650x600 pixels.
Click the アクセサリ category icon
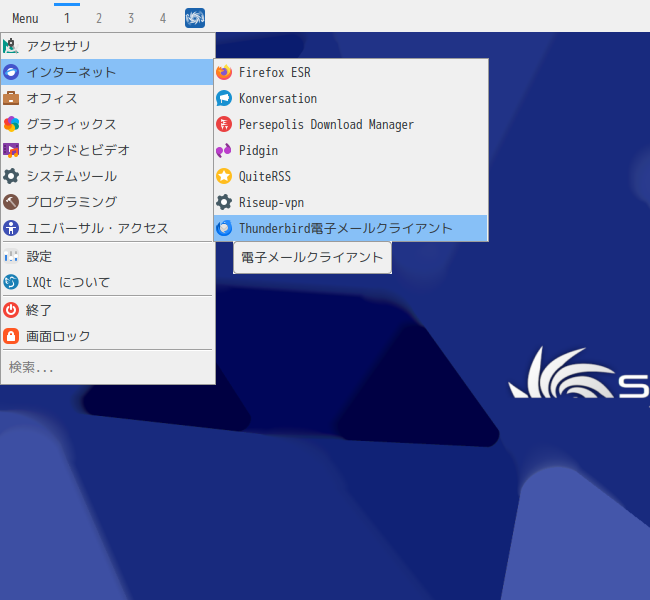point(11,46)
